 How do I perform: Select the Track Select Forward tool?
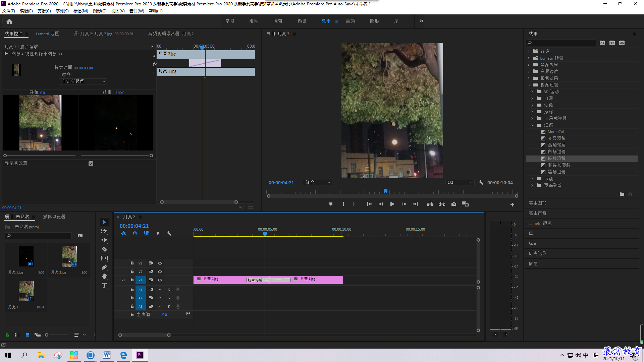point(104,231)
